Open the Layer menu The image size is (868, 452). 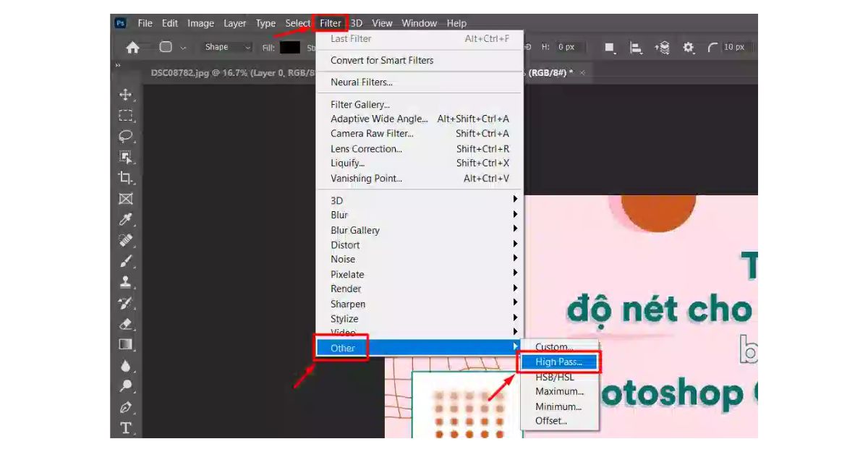[234, 23]
